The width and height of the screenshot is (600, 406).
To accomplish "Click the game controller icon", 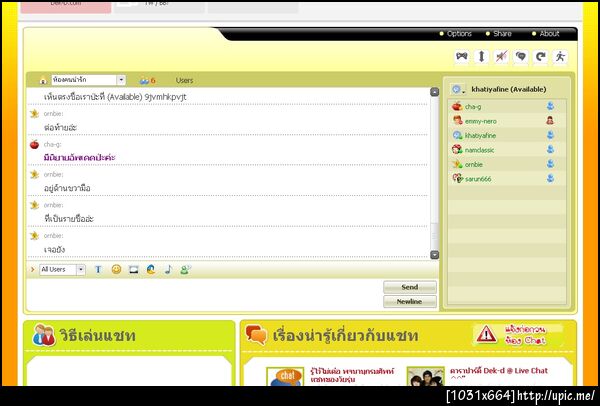I will 462,57.
